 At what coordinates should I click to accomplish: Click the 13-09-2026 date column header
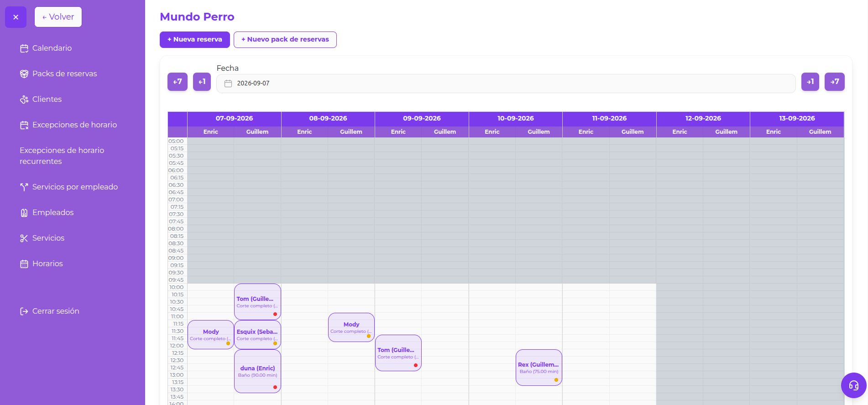[x=797, y=118]
